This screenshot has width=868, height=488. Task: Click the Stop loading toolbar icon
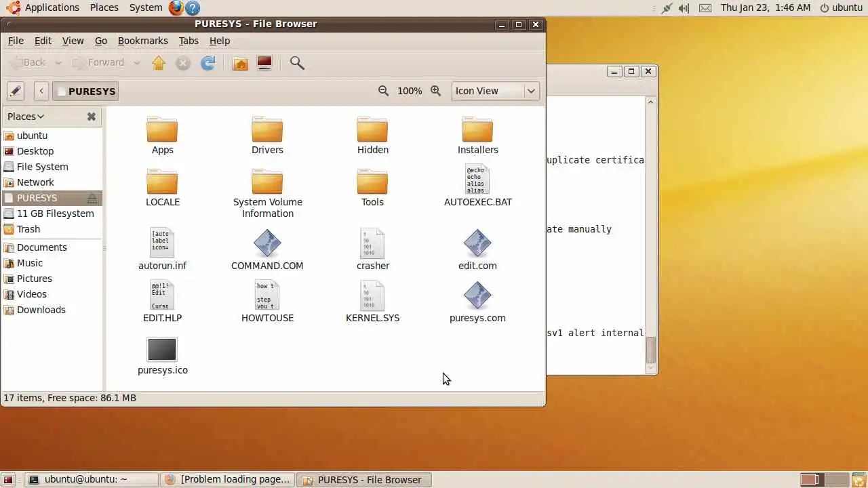coord(183,63)
